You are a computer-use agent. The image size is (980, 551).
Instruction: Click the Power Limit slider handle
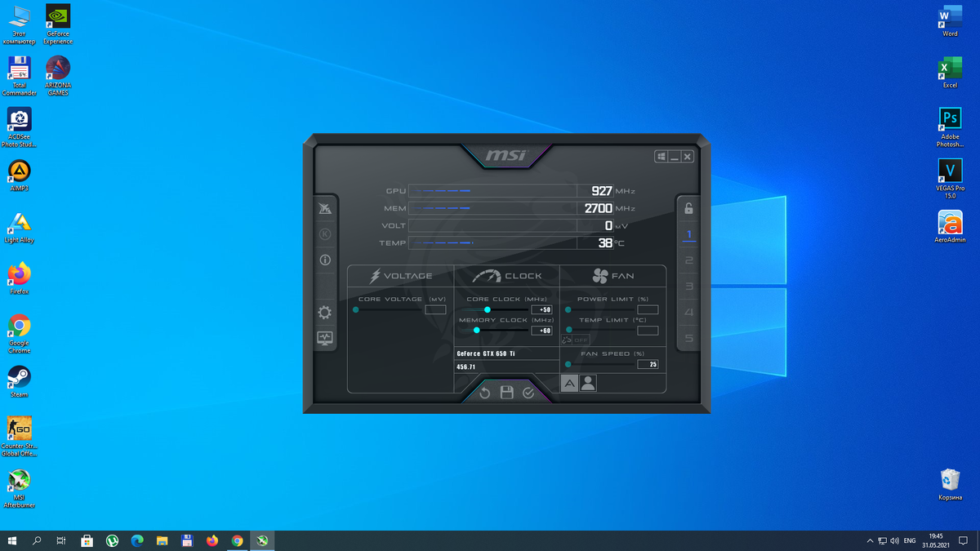(x=568, y=309)
